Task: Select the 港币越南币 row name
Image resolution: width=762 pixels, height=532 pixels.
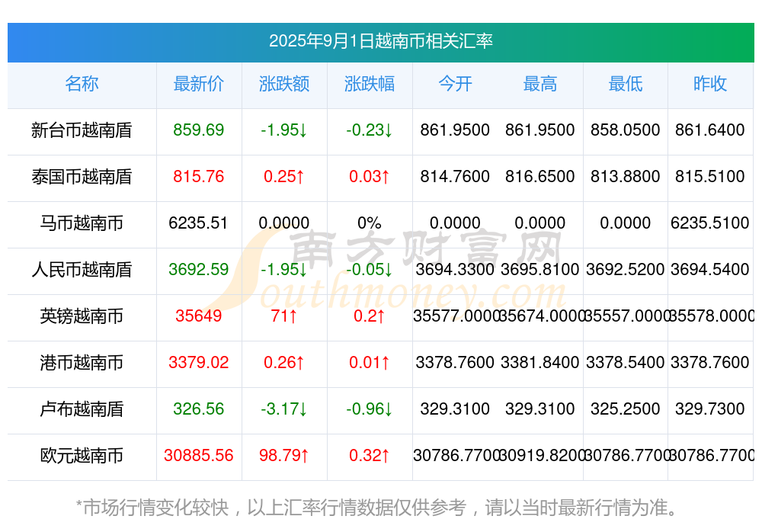Action: (x=82, y=363)
